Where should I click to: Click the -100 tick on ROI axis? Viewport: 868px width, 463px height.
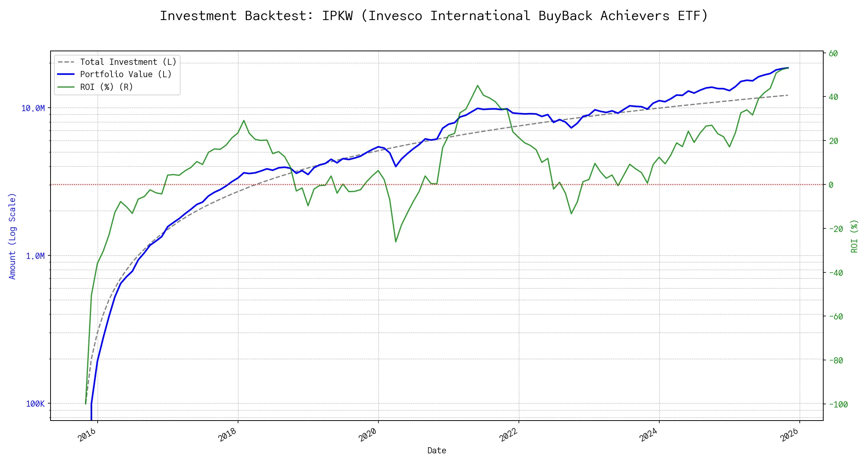coord(838,405)
